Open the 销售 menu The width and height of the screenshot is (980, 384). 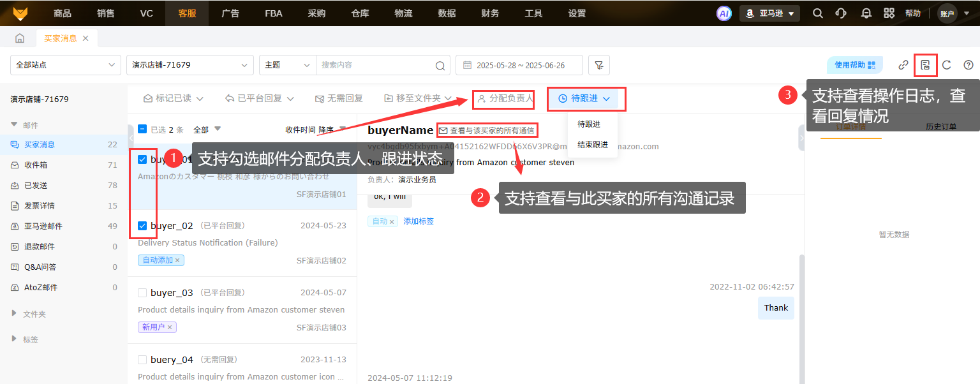106,13
